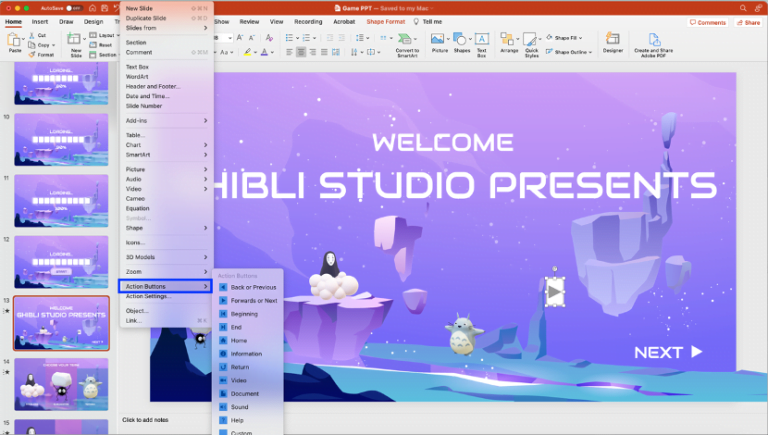This screenshot has height=435, width=768.
Task: Select slide 14 thumbnail
Action: [62, 384]
